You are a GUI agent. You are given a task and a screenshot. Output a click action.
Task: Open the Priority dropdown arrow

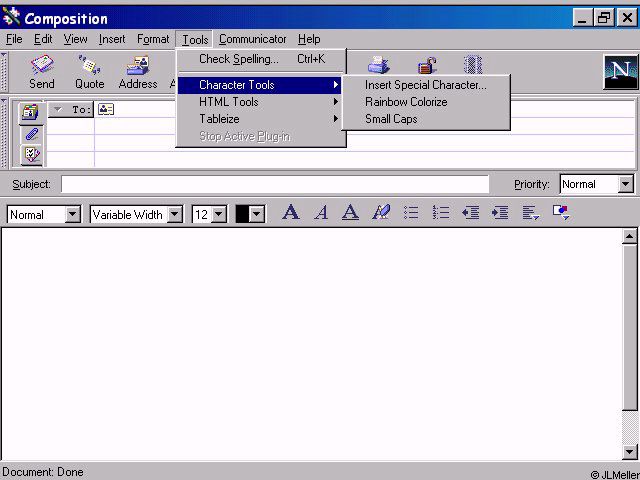pos(625,184)
